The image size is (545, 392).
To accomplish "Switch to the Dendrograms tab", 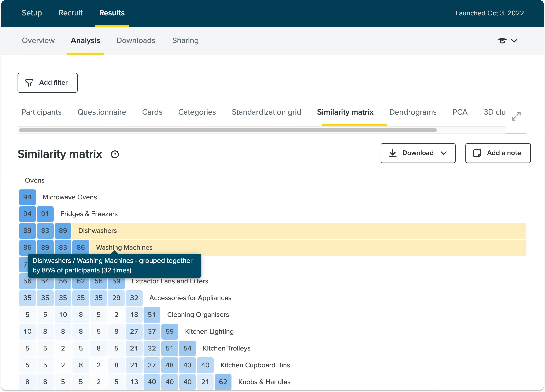I will (413, 112).
